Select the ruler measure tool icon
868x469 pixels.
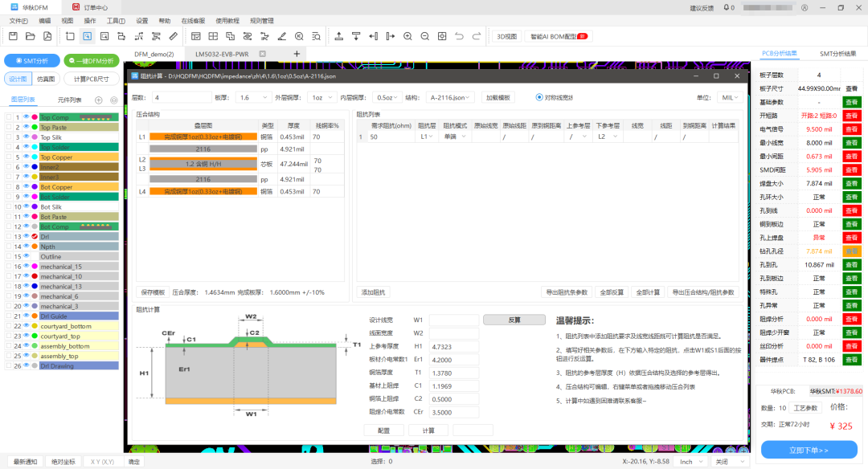pyautogui.click(x=174, y=36)
